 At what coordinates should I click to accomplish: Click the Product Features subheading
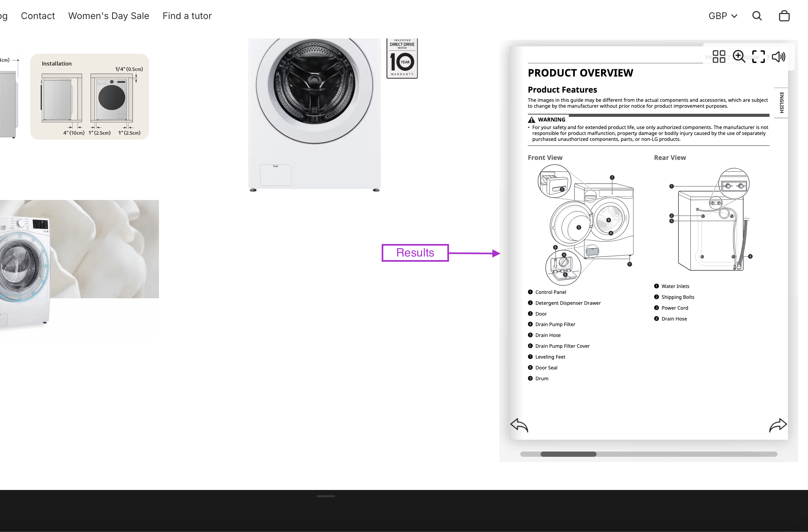point(562,90)
